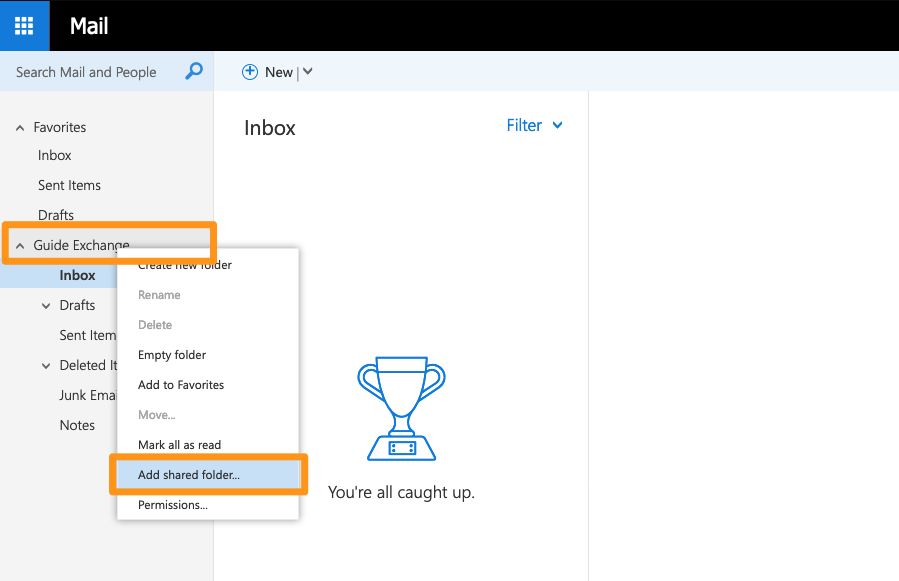
Task: Open the Filter dropdown
Action: pos(533,125)
